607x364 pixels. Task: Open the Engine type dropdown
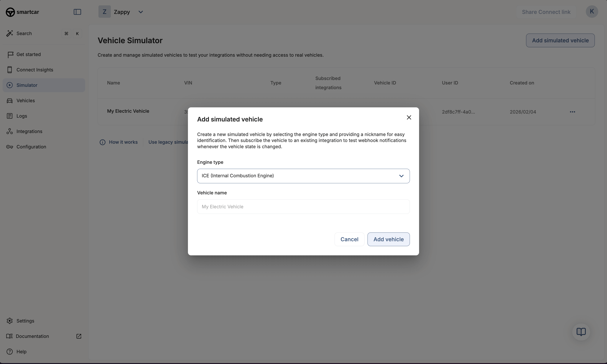[x=303, y=176]
